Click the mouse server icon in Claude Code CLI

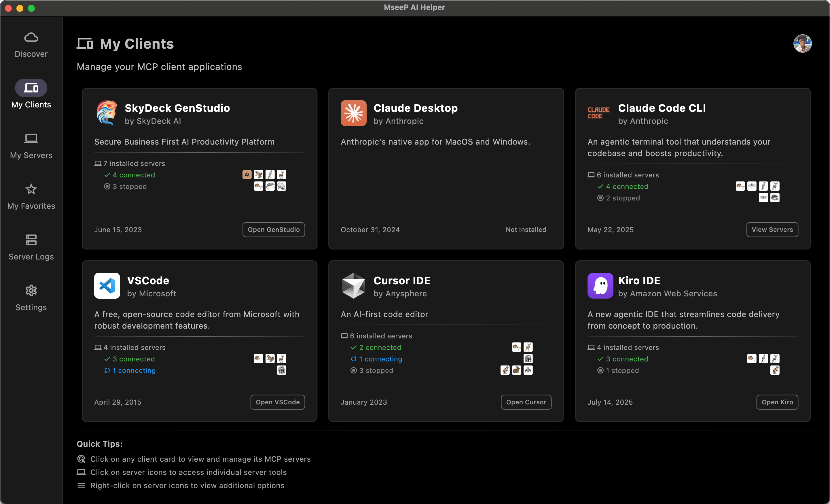point(740,186)
